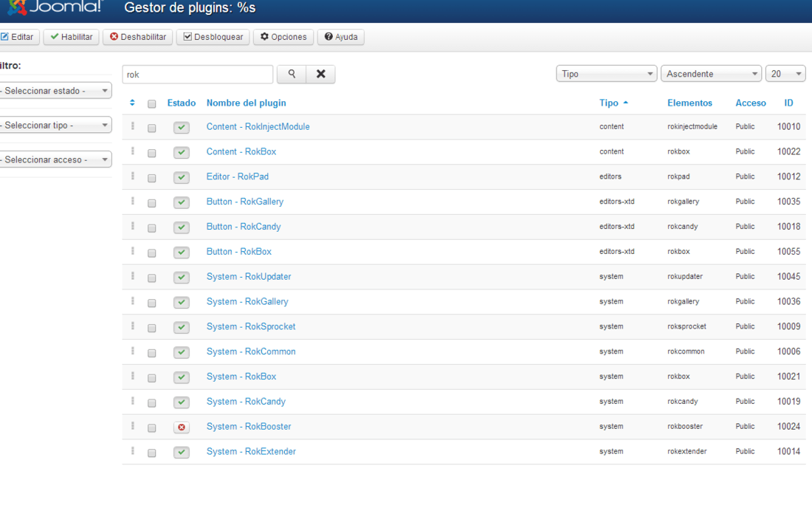The image size is (812, 522).
Task: Check the System - RokExtender row checkbox
Action: [x=152, y=453]
